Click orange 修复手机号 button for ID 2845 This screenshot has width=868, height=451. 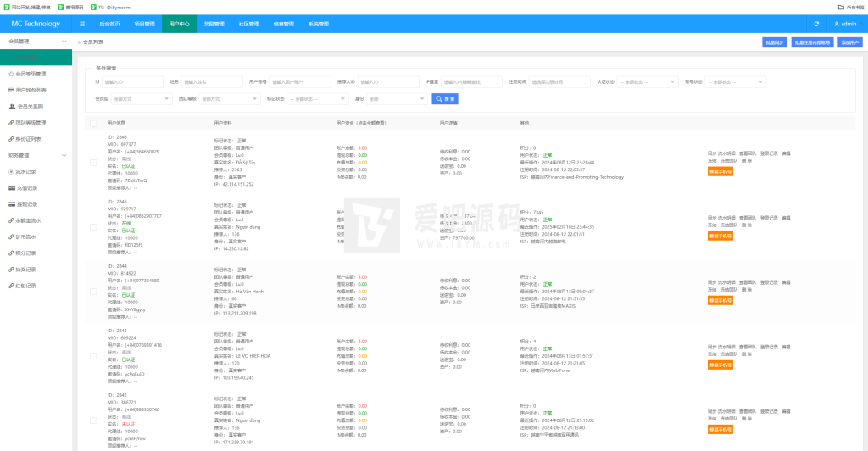pos(721,236)
